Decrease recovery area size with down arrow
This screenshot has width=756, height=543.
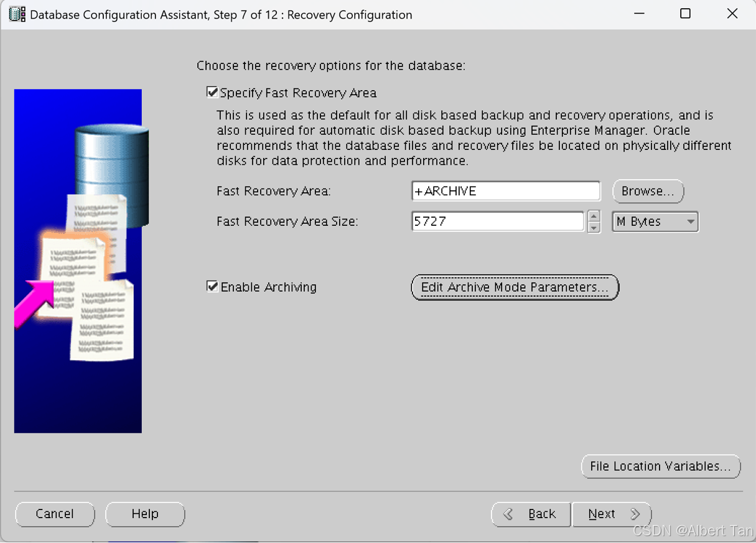[594, 227]
